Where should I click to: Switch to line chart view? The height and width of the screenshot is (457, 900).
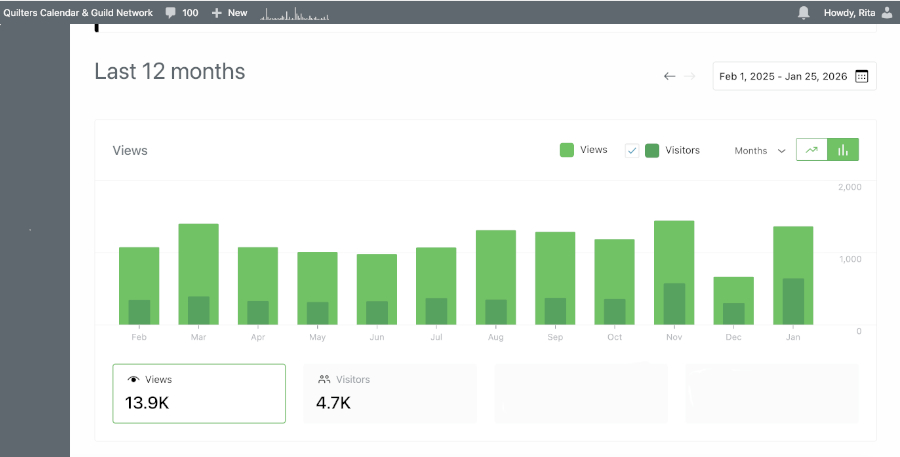pyautogui.click(x=812, y=150)
